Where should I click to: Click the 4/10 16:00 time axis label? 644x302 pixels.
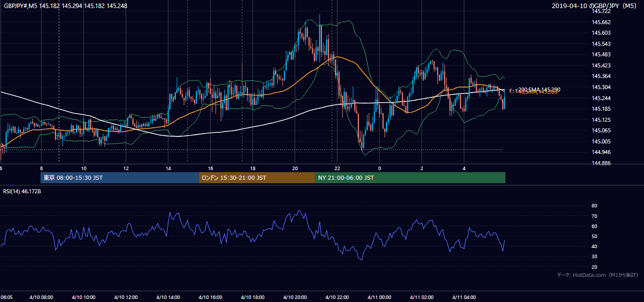[x=211, y=297]
